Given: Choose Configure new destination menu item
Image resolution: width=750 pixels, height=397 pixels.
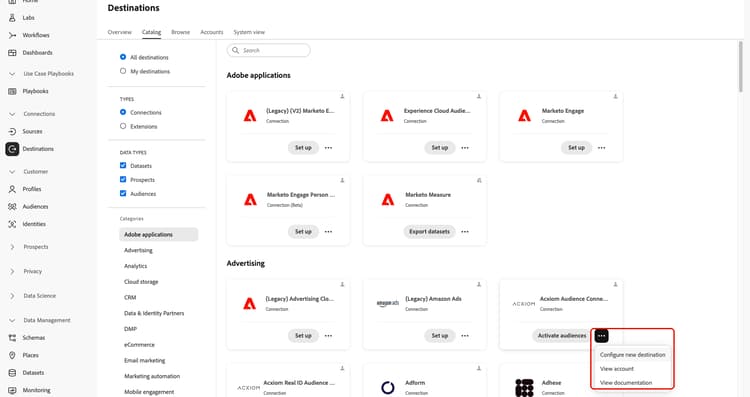Looking at the screenshot, I should click(x=632, y=355).
